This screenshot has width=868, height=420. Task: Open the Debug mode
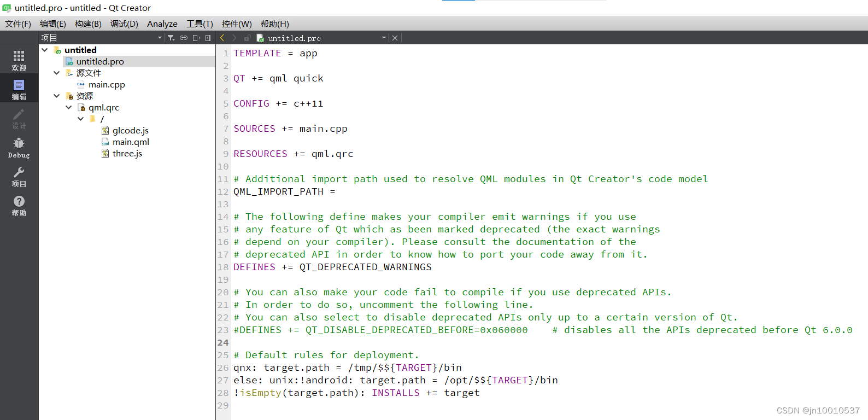[19, 147]
